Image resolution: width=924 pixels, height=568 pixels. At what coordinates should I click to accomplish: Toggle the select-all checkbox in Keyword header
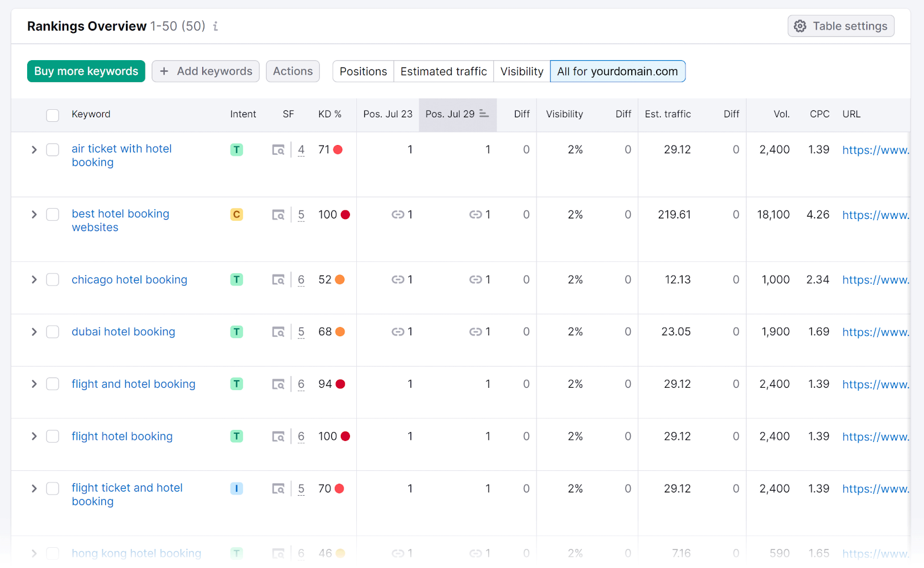pos(53,115)
